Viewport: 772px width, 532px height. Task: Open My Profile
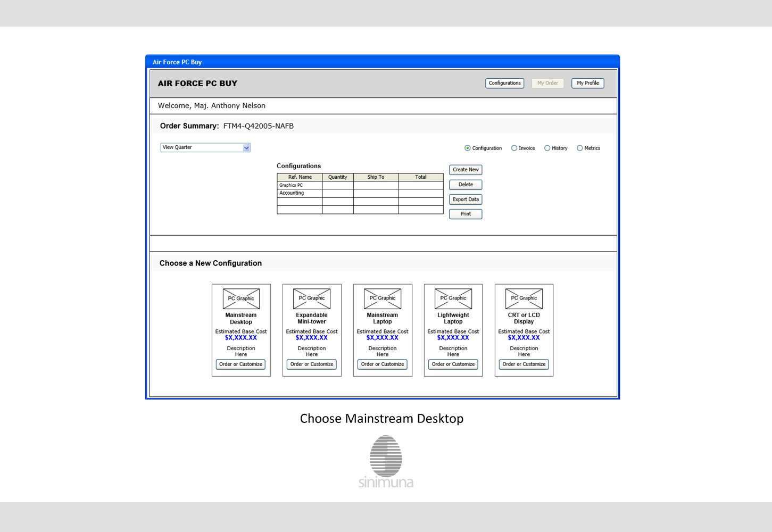pos(587,83)
